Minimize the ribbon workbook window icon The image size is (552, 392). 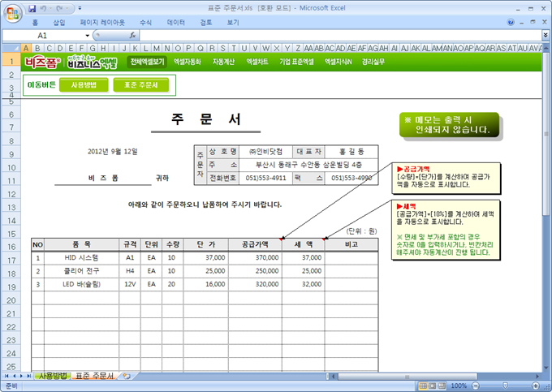pos(522,22)
